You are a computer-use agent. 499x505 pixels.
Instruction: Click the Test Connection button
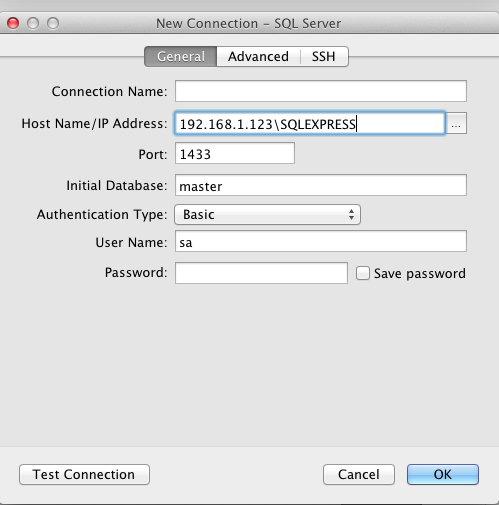coord(84,474)
